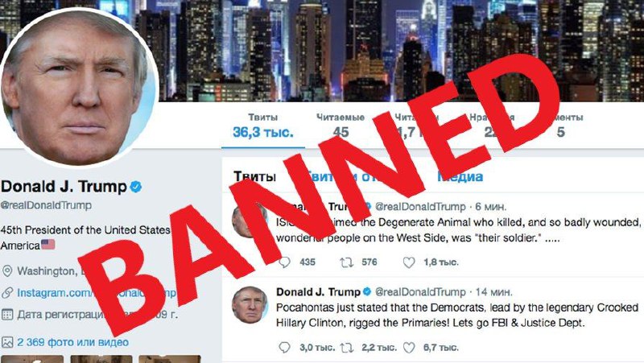Click reply icon on Pocahontas tweet
Screen dimensions: 644x363
(284, 348)
